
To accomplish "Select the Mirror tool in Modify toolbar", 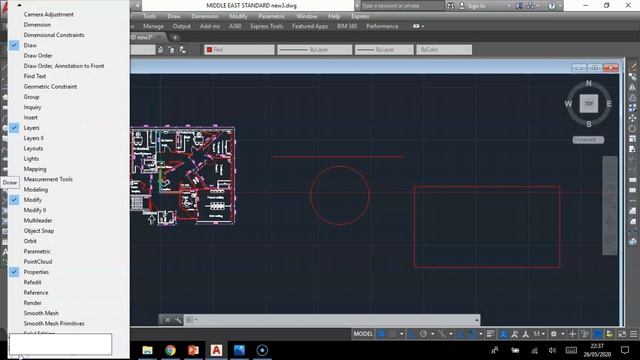I will (x=633, y=87).
